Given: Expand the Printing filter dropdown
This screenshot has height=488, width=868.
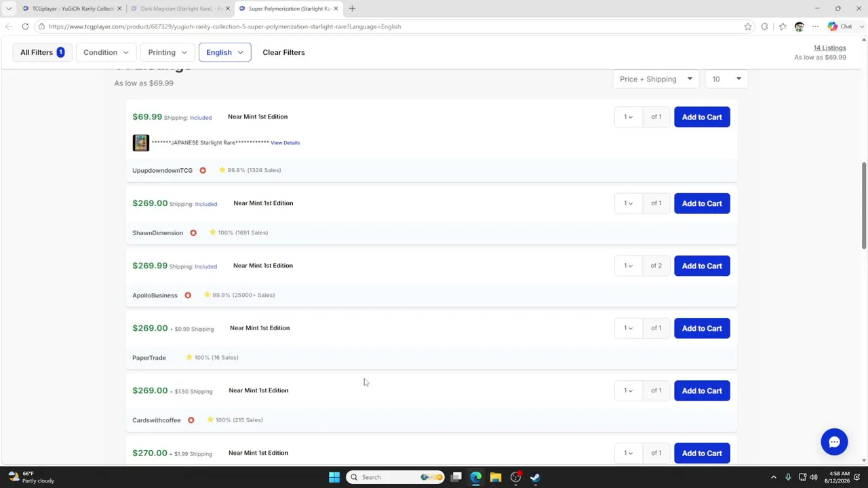Looking at the screenshot, I should pos(167,52).
